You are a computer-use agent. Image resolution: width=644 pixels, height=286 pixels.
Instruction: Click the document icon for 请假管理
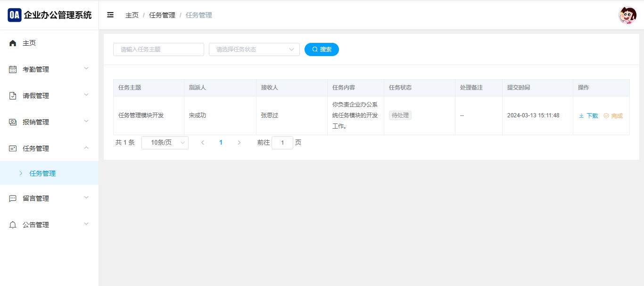pos(13,96)
